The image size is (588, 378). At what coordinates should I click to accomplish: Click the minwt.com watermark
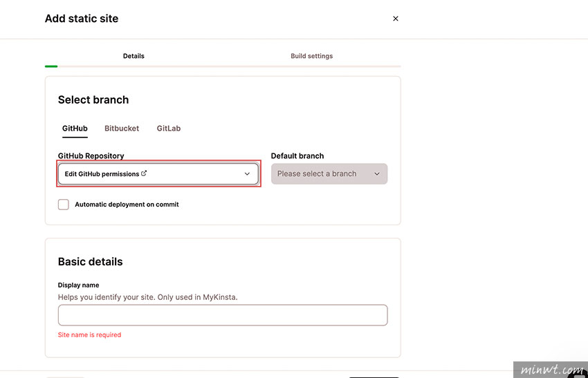(551, 370)
